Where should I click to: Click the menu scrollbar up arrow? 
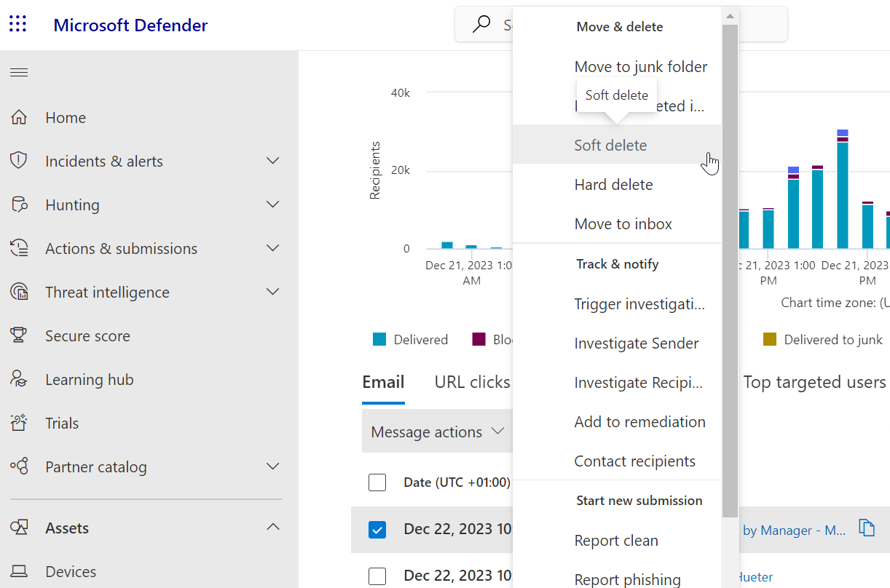click(x=730, y=16)
